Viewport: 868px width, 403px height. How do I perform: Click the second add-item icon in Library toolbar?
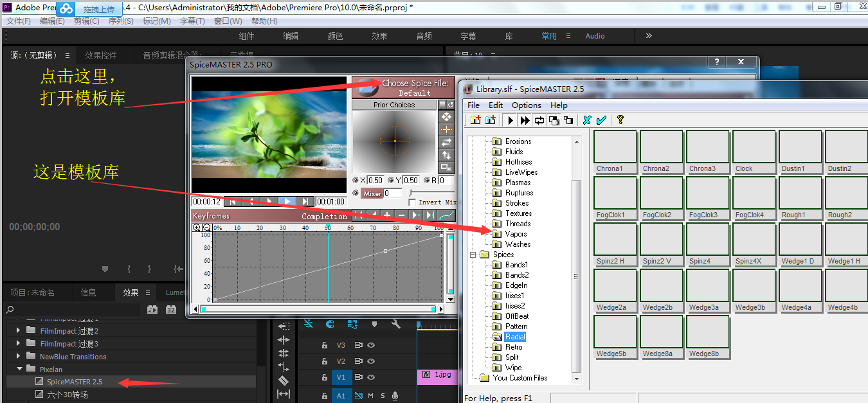pyautogui.click(x=491, y=120)
